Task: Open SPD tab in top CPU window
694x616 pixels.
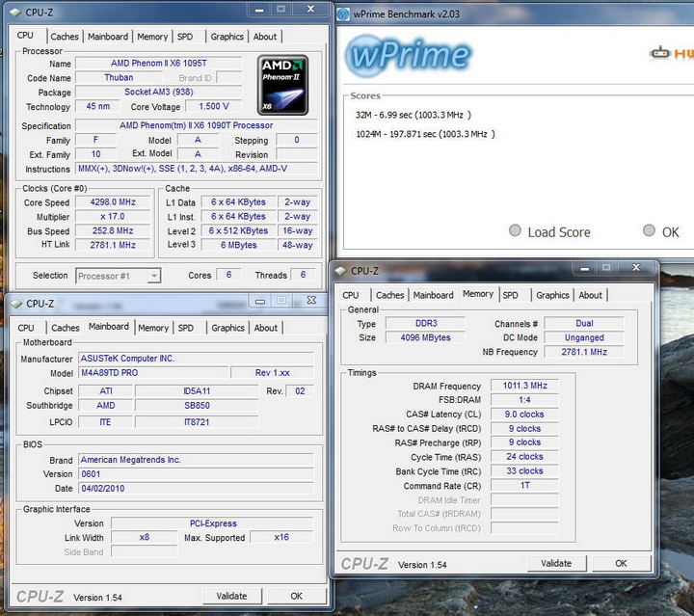Action: (x=185, y=37)
